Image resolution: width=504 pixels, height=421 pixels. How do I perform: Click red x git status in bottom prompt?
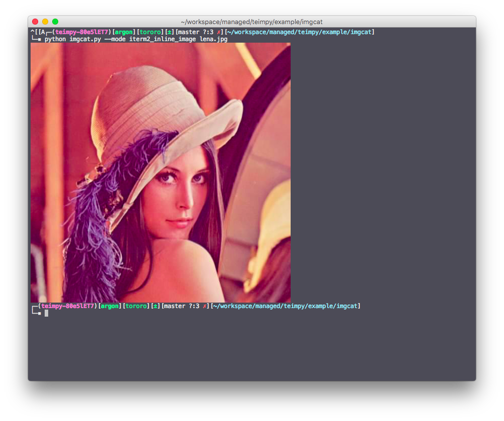[204, 306]
